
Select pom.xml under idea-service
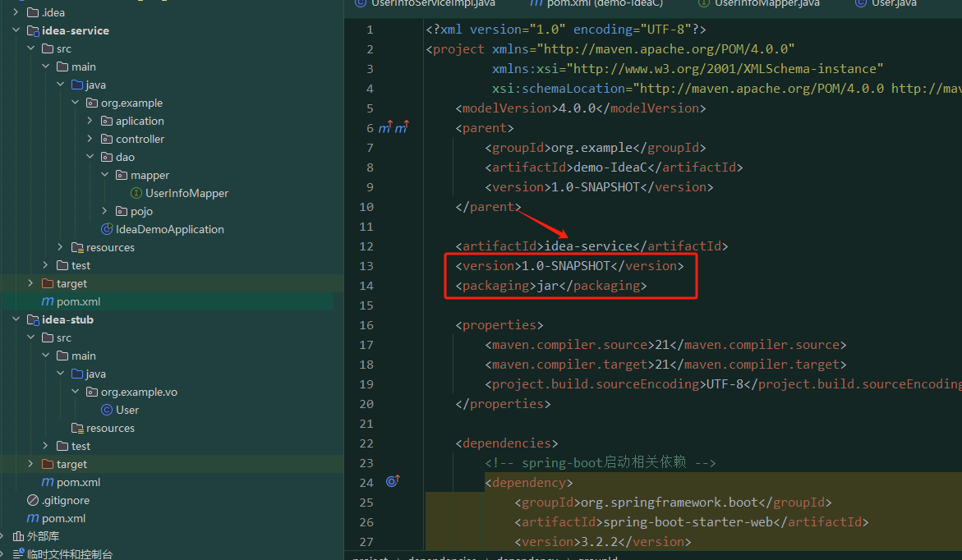[79, 302]
